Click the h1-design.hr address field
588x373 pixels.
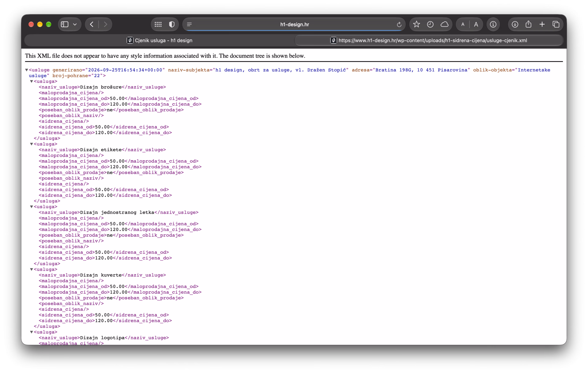294,24
